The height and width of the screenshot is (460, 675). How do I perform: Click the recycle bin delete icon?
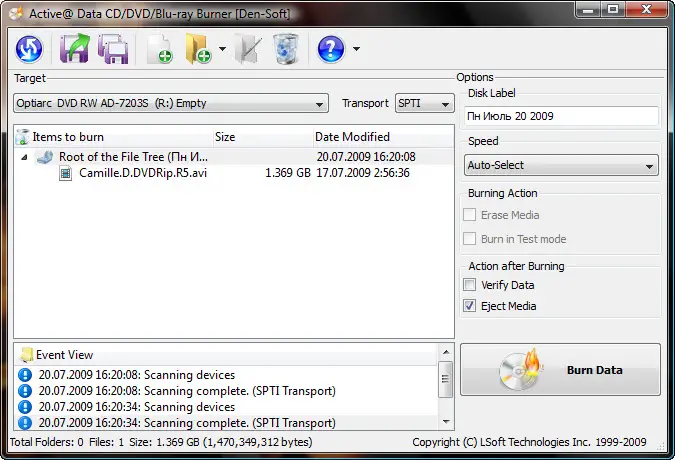coord(286,49)
